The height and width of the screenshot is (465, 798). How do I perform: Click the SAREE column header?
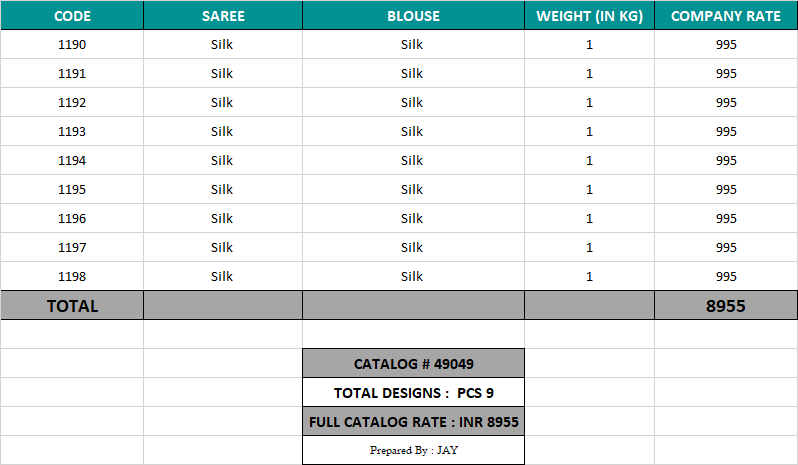pos(222,16)
